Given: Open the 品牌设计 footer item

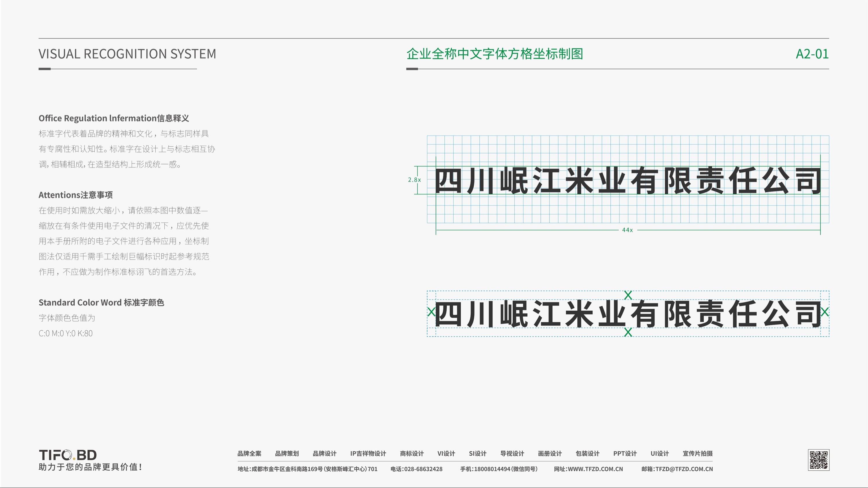Looking at the screenshot, I should pos(325,453).
